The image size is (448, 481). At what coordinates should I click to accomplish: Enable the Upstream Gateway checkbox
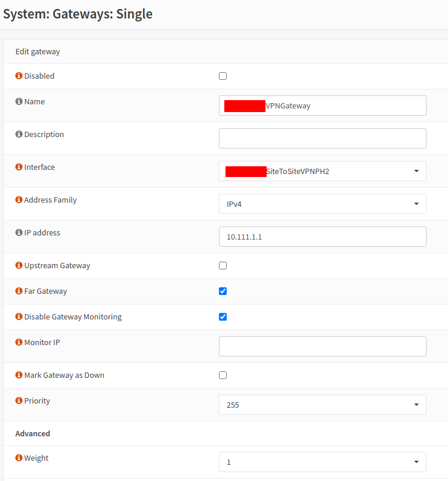223,266
